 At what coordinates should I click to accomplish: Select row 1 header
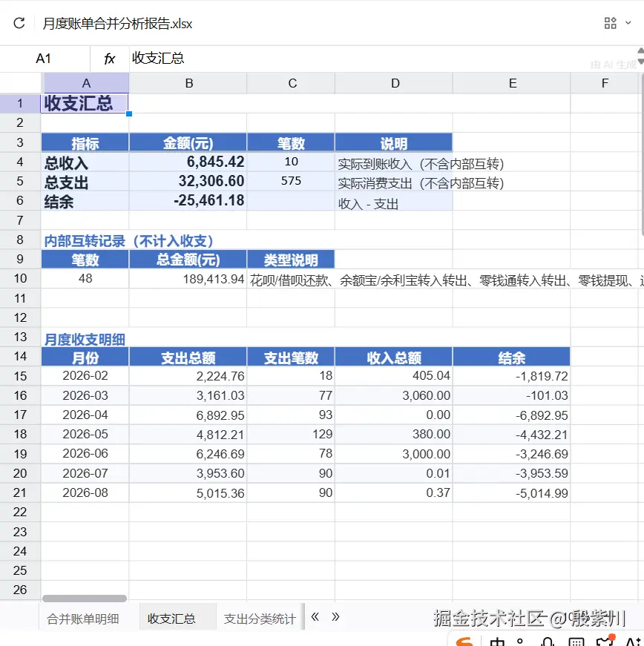coord(20,103)
